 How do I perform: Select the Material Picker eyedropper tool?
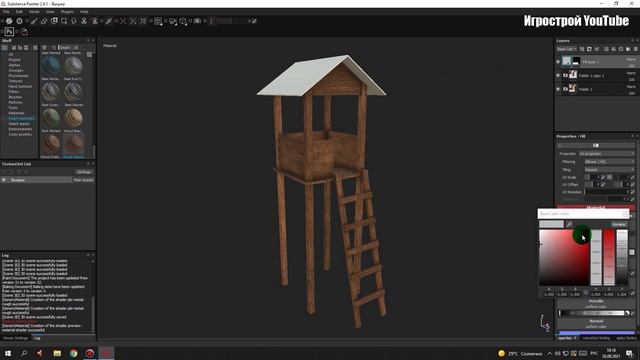109,21
